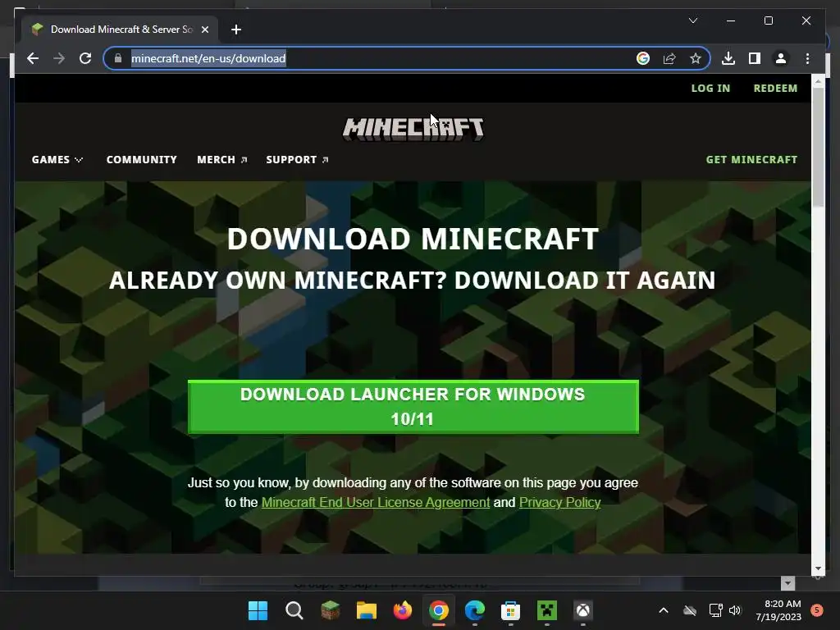
Task: Click GET MINECRAFT in navigation
Action: pyautogui.click(x=751, y=160)
